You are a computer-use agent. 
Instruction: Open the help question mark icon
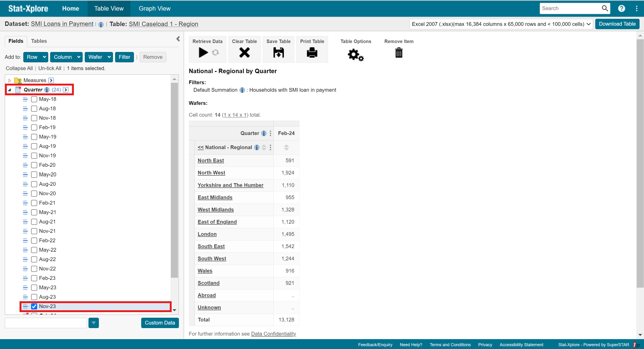coord(621,8)
